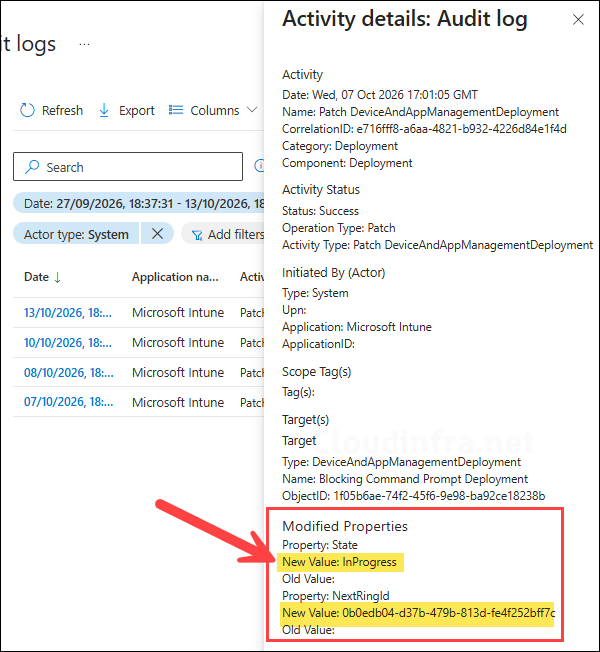The image size is (600, 652).
Task: Click the NextRingId New Value GUID
Action: point(448,612)
